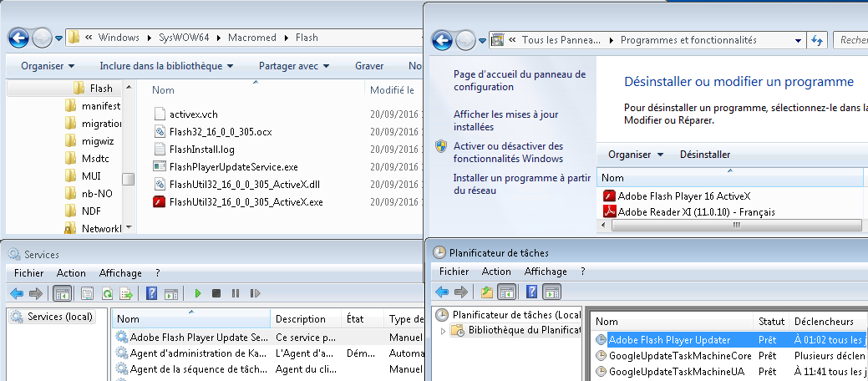The width and height of the screenshot is (868, 381).
Task: Expand Bibliothèque du Planificateur tree node
Action: coord(443,331)
